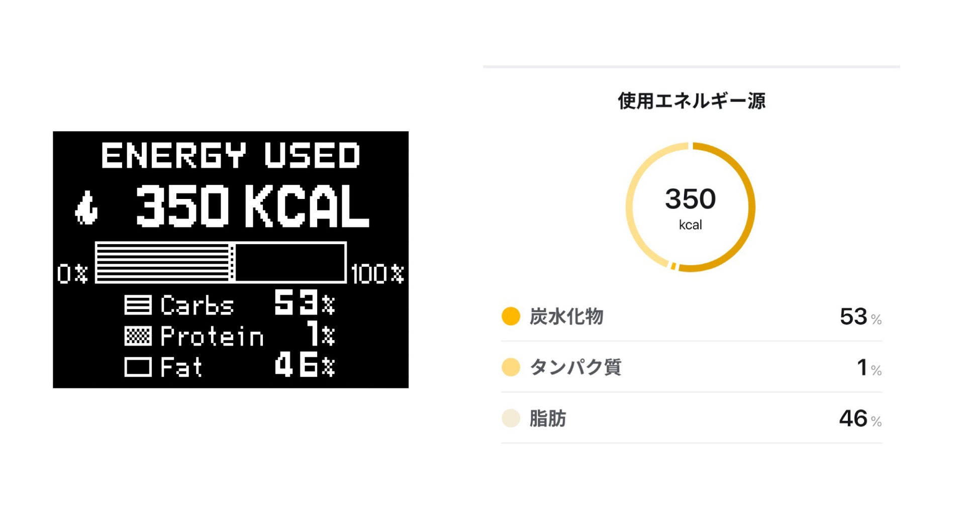The width and height of the screenshot is (980, 519).
Task: Click the striped Carbs legend icon
Action: [x=138, y=305]
